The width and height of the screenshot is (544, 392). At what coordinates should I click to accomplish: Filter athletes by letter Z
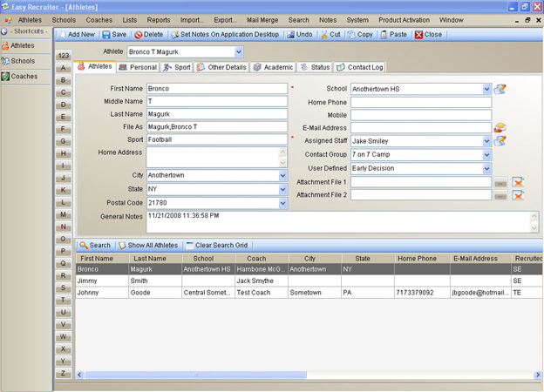click(63, 374)
